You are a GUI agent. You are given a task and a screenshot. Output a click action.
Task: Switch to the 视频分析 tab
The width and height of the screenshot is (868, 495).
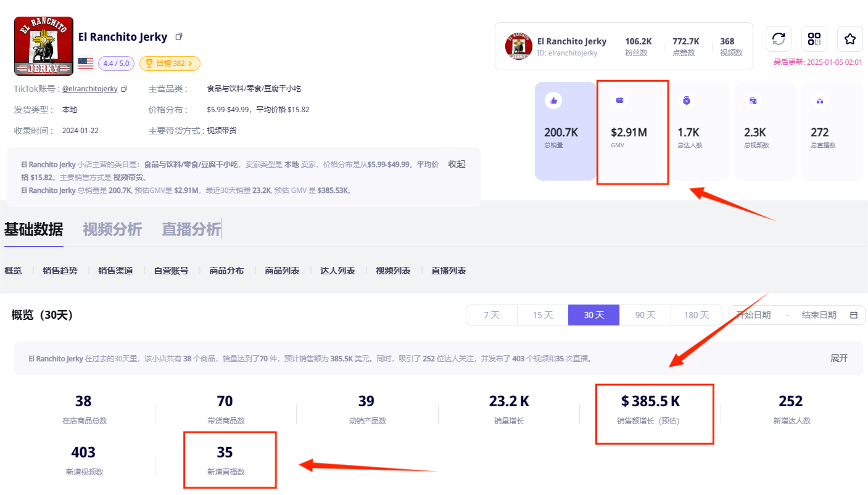coord(112,229)
